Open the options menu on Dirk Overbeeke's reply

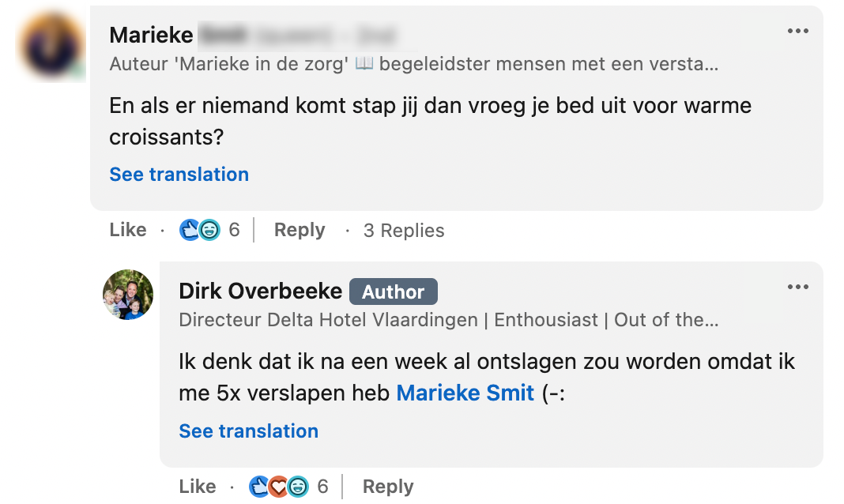(x=797, y=287)
